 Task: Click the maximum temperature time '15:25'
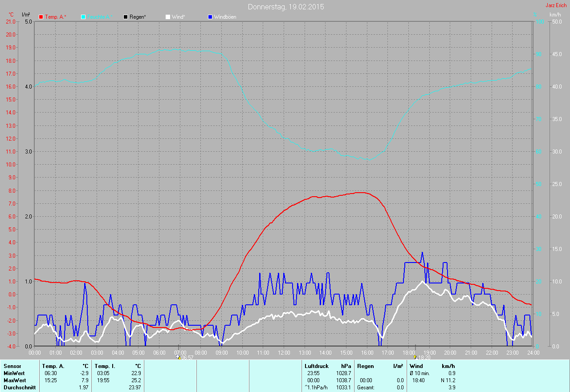[x=50, y=380]
